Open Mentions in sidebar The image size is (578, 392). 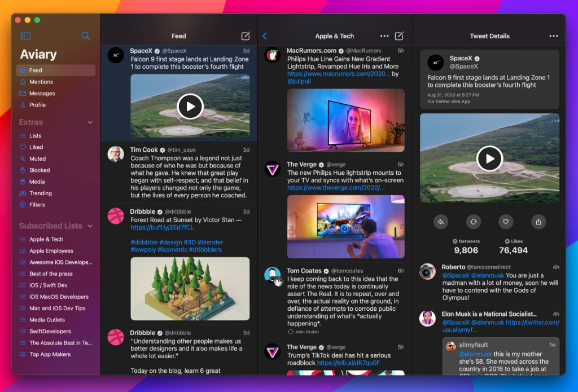(56, 82)
